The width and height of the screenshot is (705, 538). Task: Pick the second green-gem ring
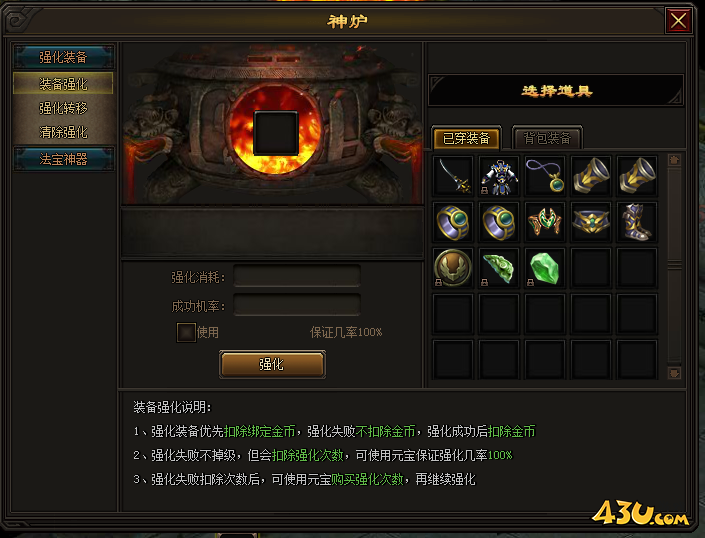pos(499,222)
